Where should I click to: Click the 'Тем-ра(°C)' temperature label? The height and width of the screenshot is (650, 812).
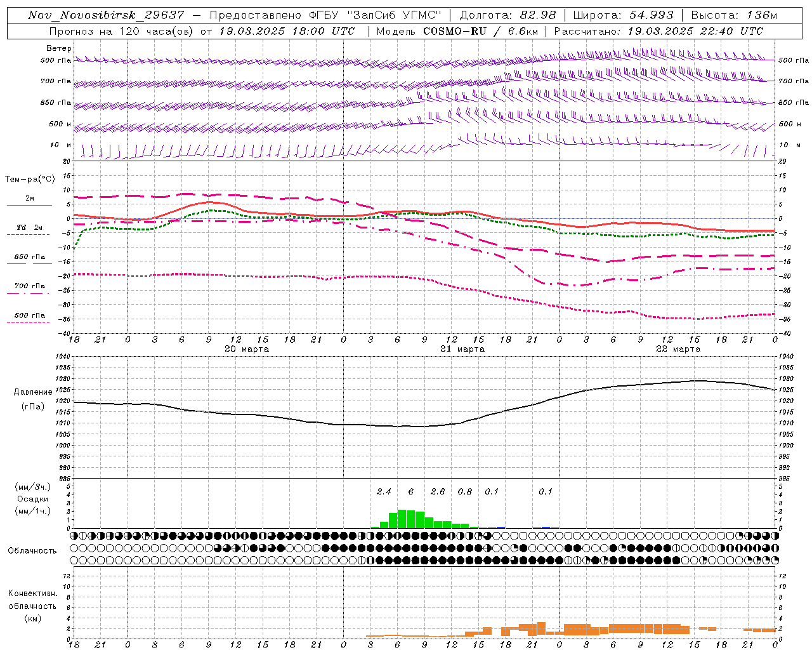click(30, 180)
